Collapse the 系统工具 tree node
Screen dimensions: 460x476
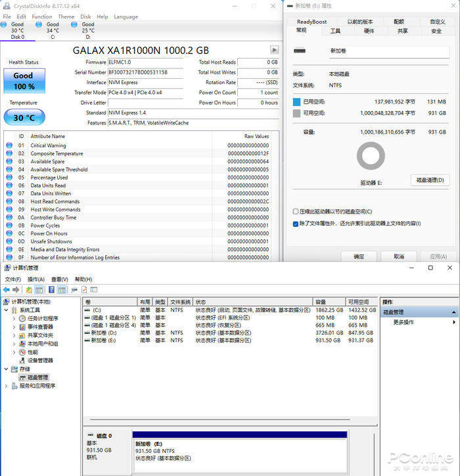(x=6, y=310)
